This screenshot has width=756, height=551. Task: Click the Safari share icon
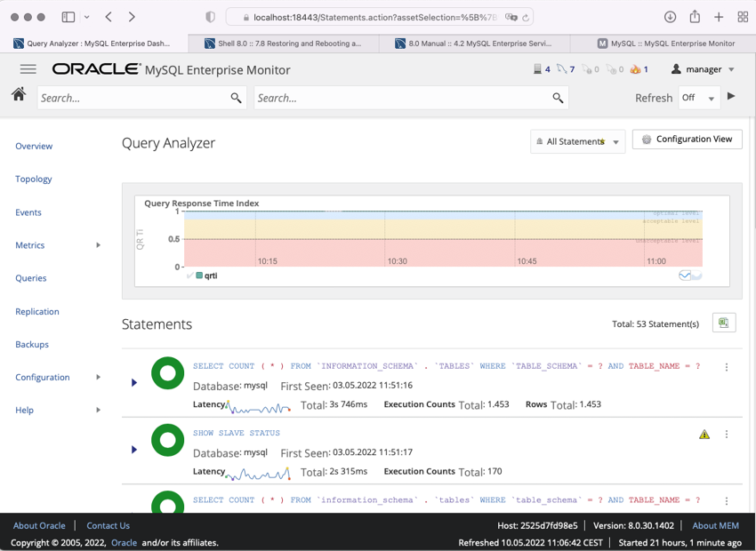click(x=695, y=16)
